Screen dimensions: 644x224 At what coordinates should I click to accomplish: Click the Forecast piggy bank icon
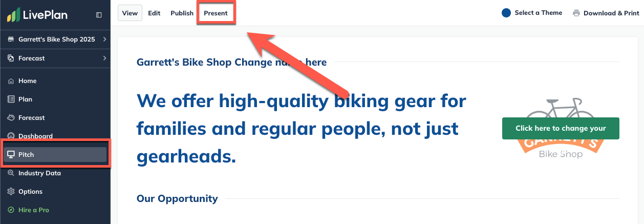11,118
